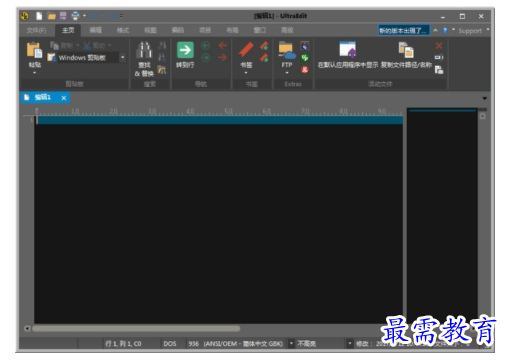The height and width of the screenshot is (362, 505).
Task: Print the document using the printer icon
Action: (x=75, y=16)
